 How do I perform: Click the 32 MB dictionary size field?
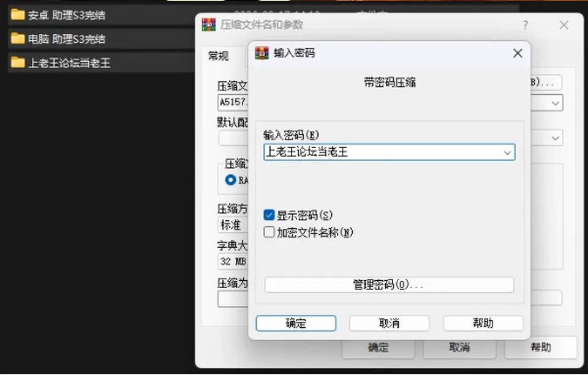pos(233,261)
